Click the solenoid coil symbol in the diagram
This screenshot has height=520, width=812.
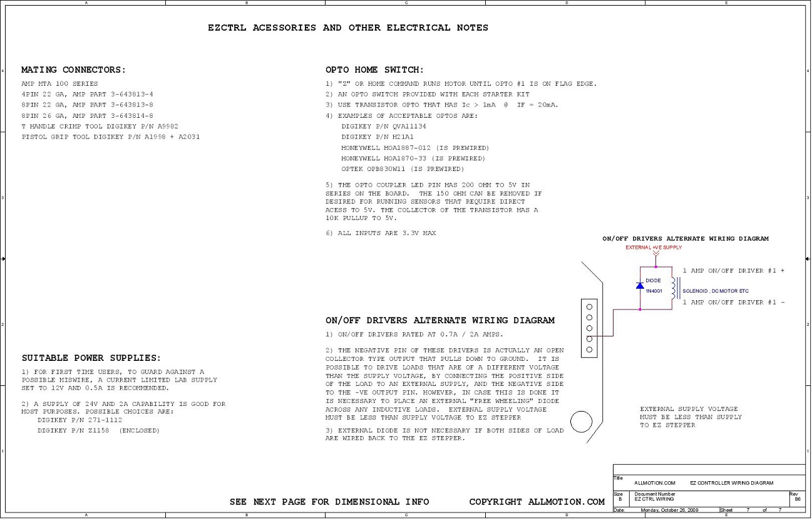(674, 287)
